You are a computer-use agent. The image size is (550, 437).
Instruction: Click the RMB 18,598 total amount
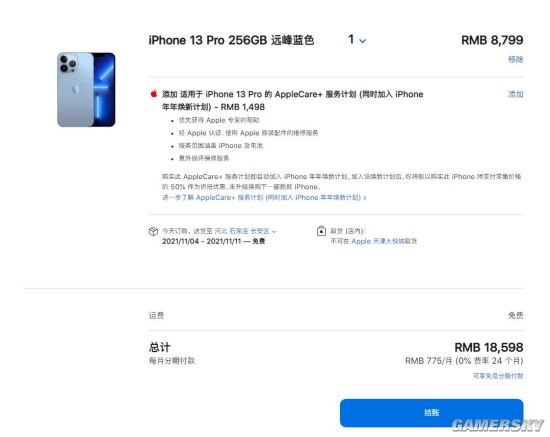[x=489, y=347]
